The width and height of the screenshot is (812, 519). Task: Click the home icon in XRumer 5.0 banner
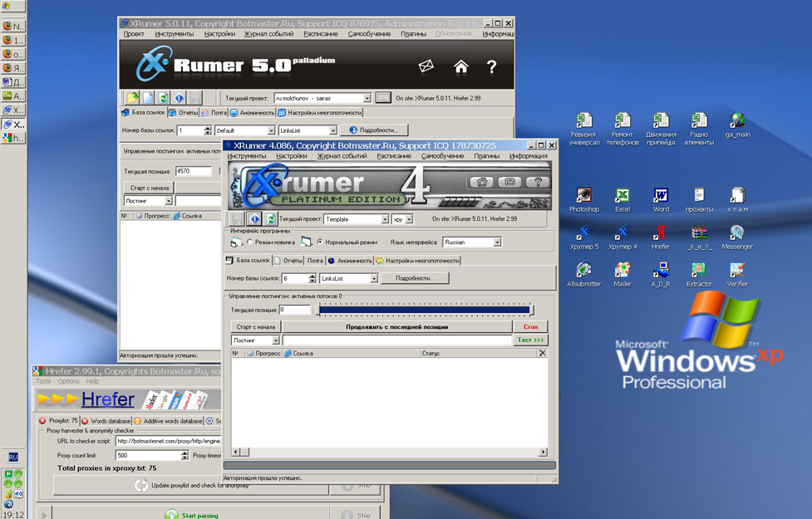(461, 66)
